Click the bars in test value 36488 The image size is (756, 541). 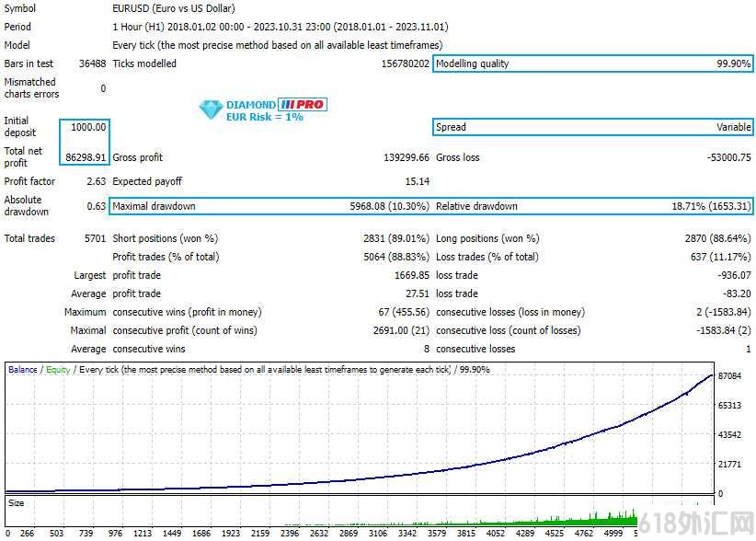click(92, 63)
